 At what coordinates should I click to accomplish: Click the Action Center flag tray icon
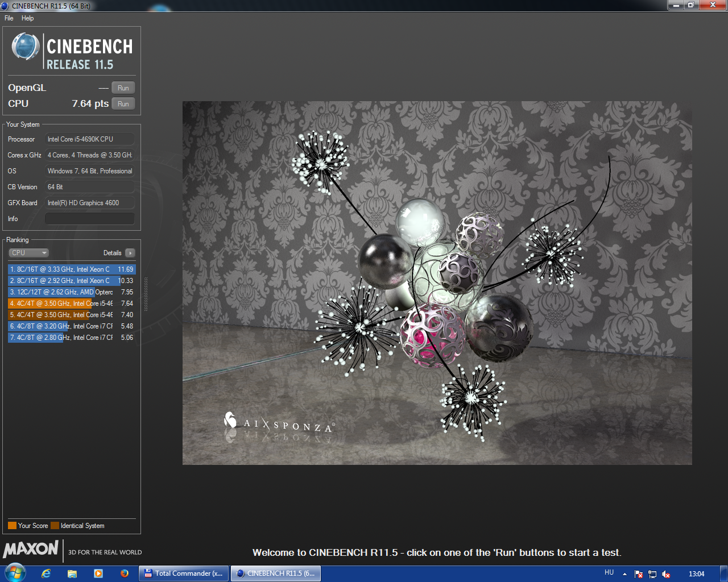[x=639, y=574]
